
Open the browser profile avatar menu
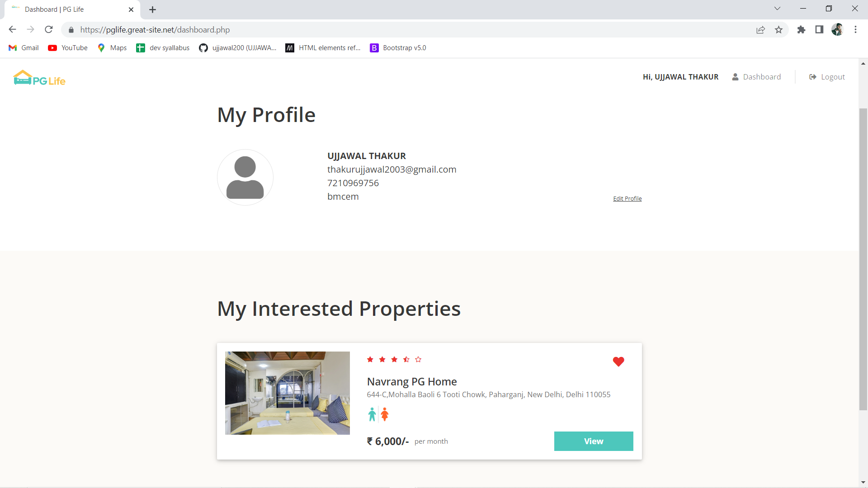[x=838, y=29]
